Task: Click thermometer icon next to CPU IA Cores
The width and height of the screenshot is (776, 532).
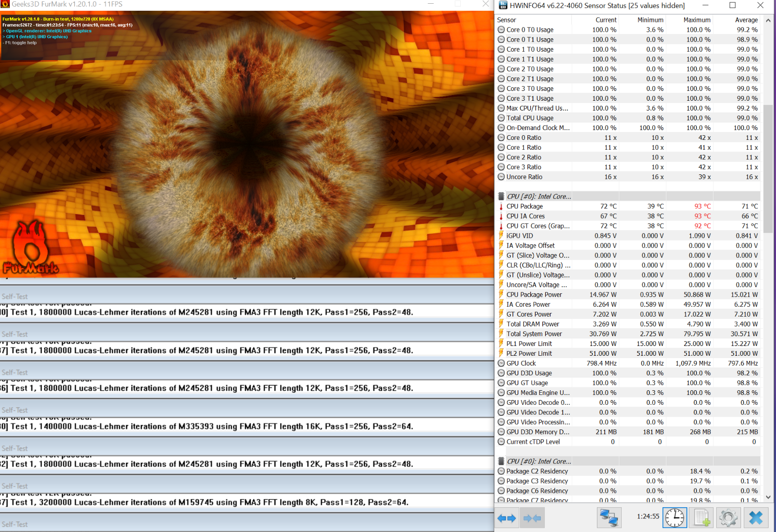Action: 501,216
